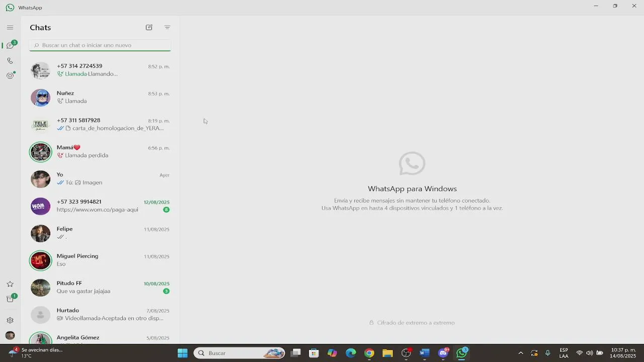Open Settings gear in sidebar

pyautogui.click(x=10, y=320)
